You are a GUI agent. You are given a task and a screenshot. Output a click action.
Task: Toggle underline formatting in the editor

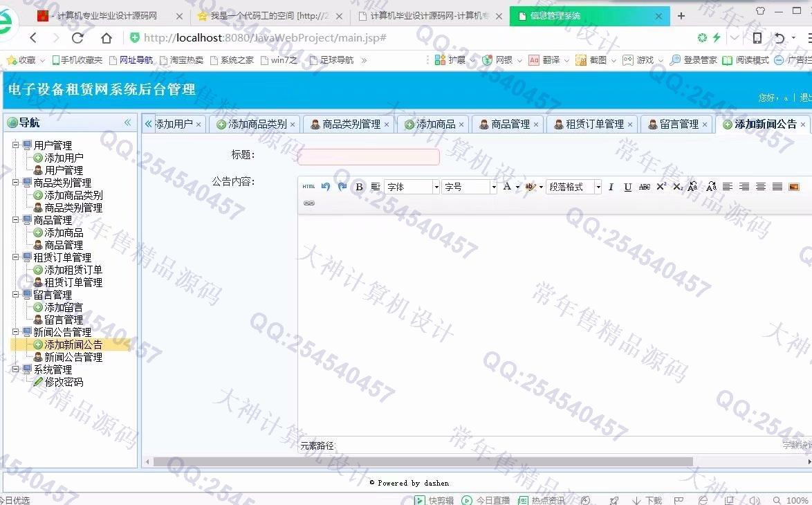pos(627,187)
